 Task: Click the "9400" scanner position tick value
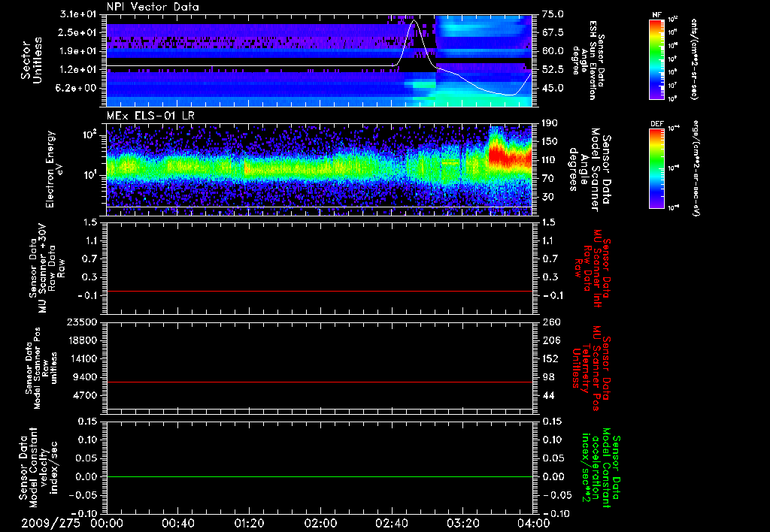pyautogui.click(x=86, y=377)
